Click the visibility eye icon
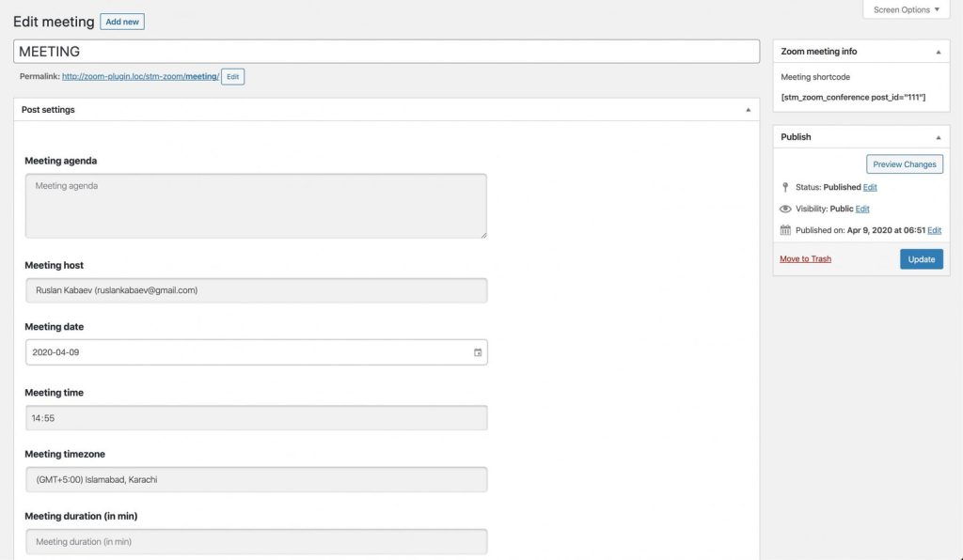 (x=785, y=209)
